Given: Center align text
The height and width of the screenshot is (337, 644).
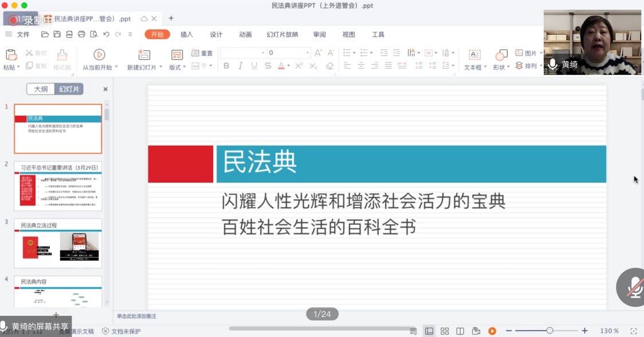Looking at the screenshot, I should [361, 66].
